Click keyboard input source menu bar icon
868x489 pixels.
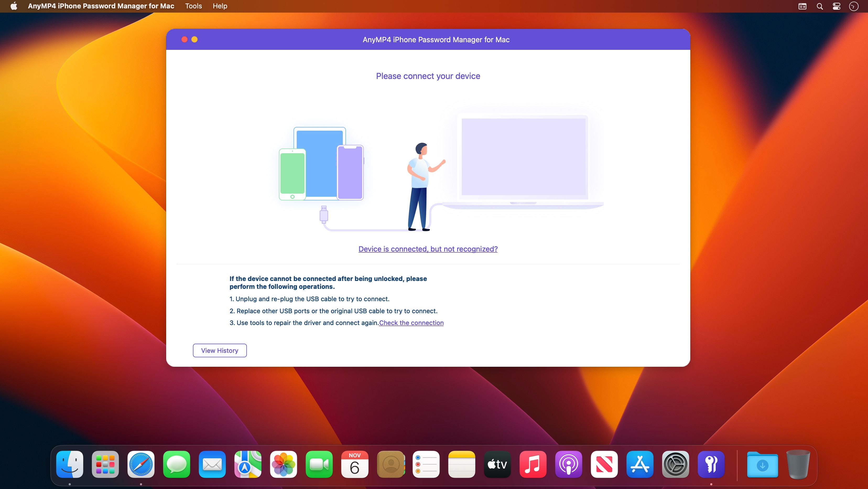click(803, 6)
